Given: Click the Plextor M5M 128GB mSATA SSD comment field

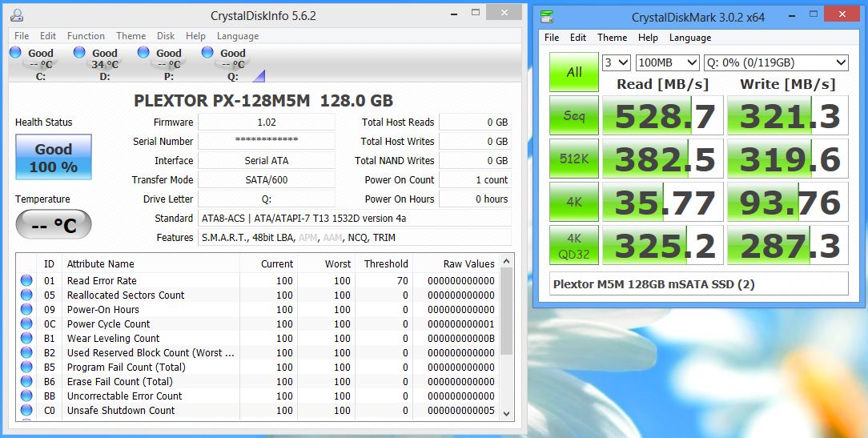Looking at the screenshot, I should [698, 284].
